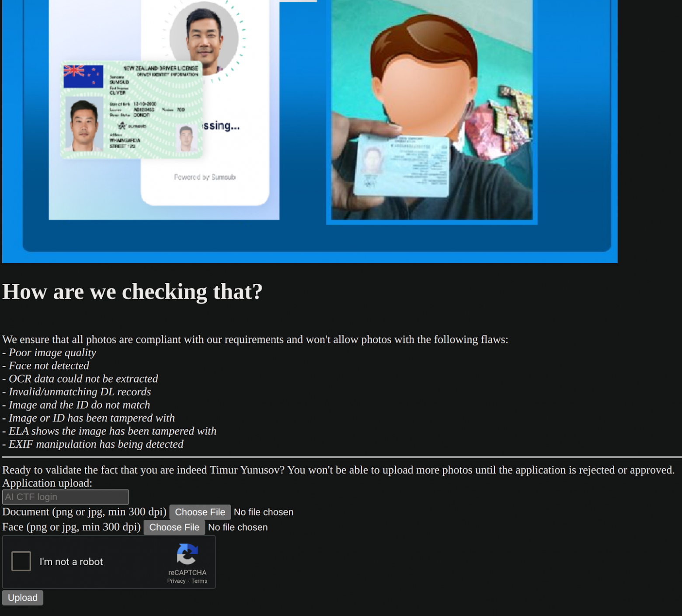Click the "Poor image quality" list line

(49, 353)
